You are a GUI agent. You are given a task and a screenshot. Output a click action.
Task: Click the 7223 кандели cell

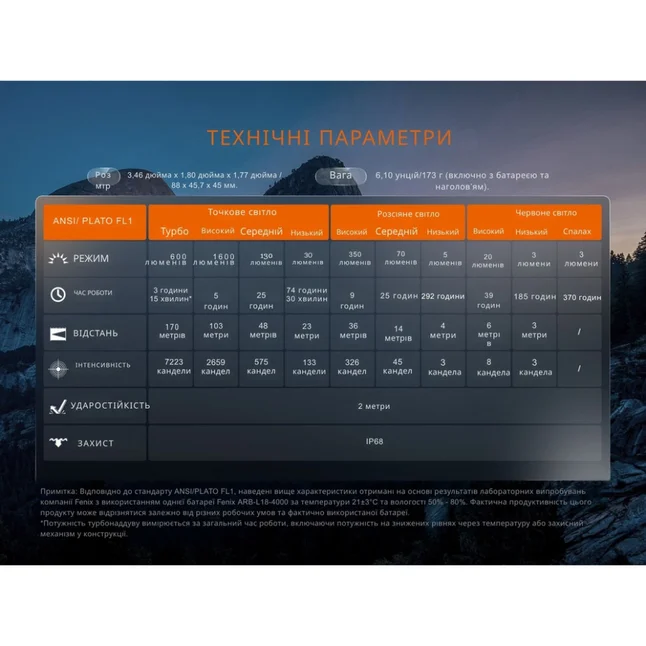point(171,367)
